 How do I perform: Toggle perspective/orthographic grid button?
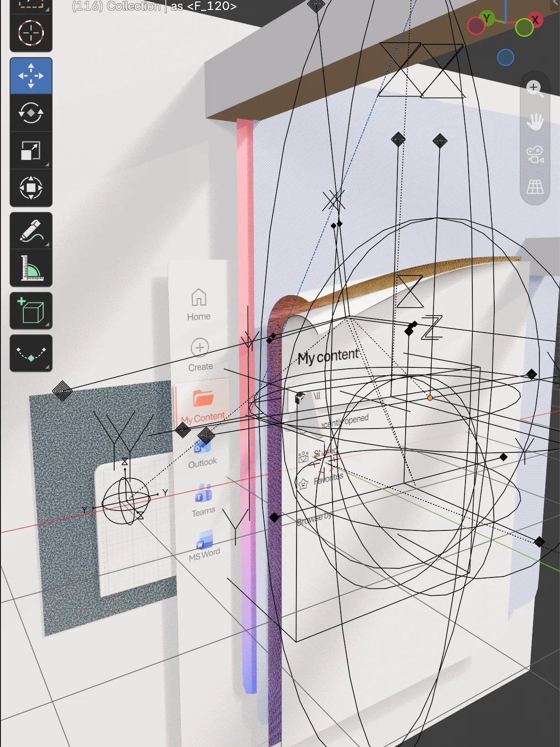click(534, 187)
